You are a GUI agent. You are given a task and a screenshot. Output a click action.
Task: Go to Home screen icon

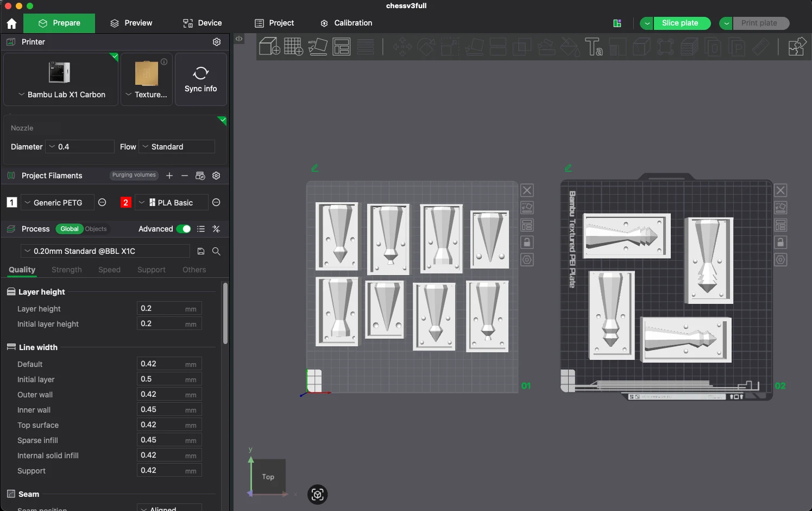tap(11, 23)
